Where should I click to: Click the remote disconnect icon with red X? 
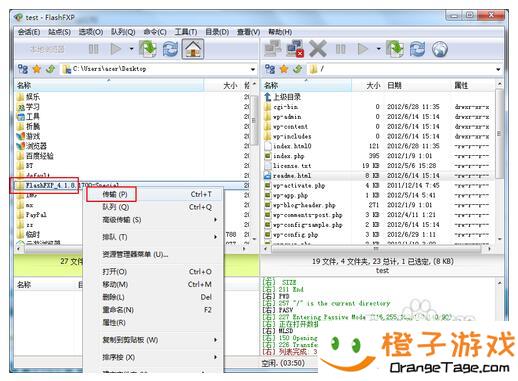(x=295, y=49)
